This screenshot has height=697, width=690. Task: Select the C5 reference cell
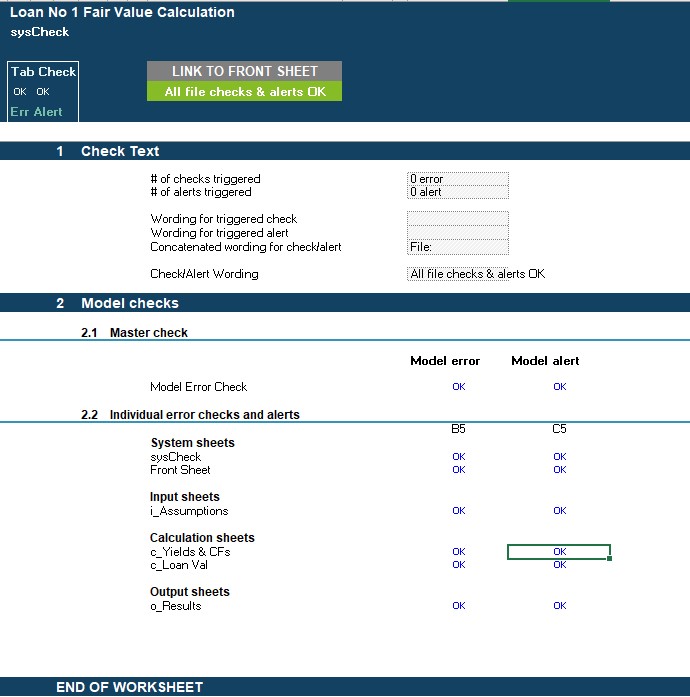tap(559, 429)
